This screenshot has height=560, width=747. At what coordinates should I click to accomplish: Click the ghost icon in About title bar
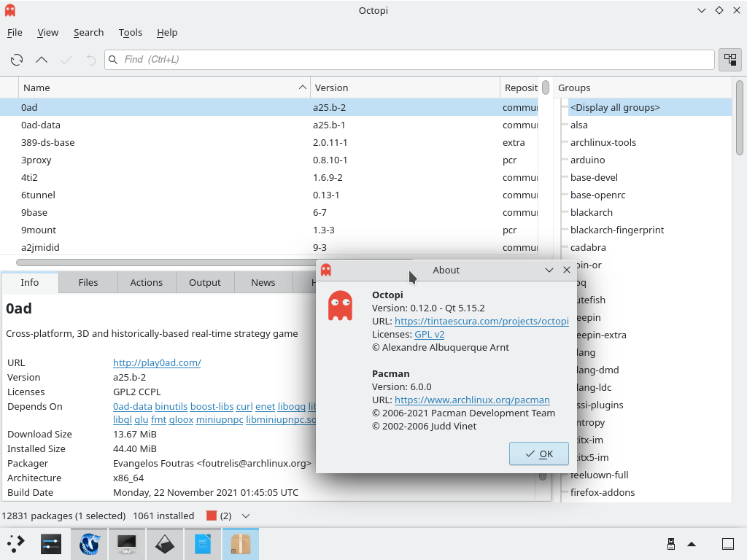pos(326,270)
